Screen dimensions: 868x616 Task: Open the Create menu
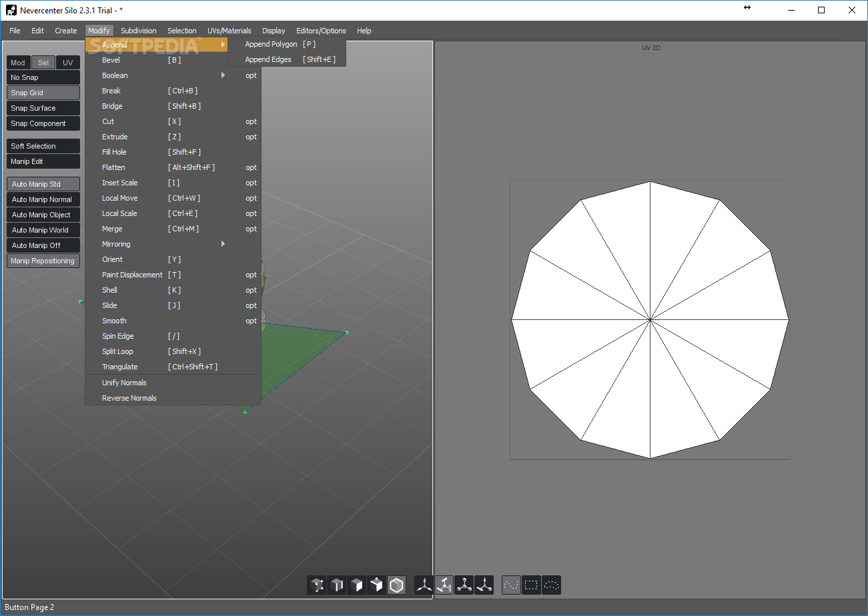click(66, 31)
